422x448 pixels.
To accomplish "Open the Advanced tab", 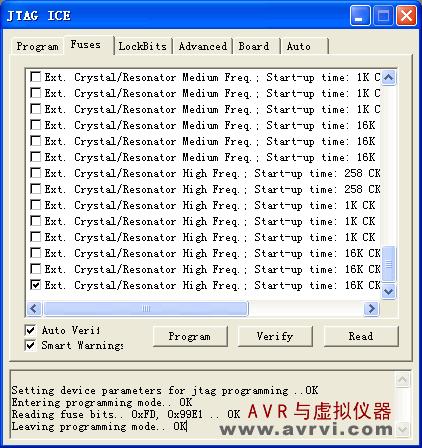I will tap(203, 46).
